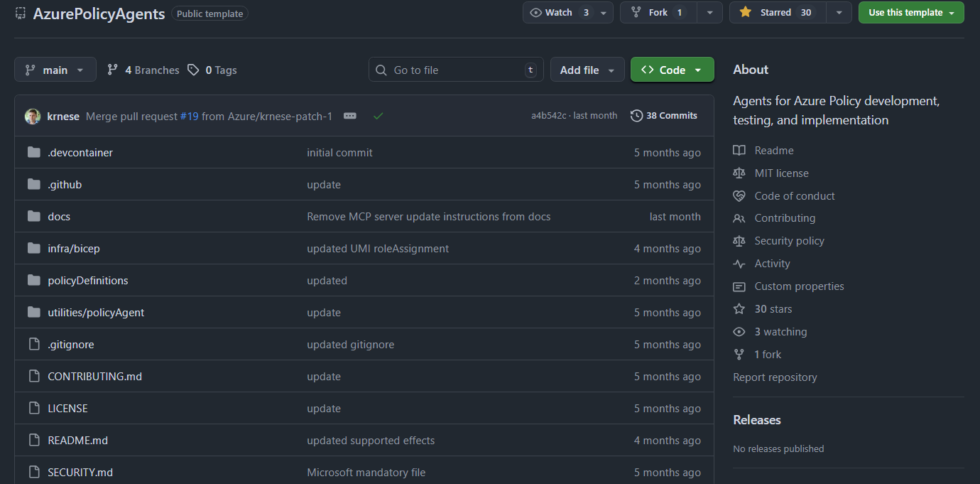Image resolution: width=980 pixels, height=484 pixels.
Task: View the 4 Branches link
Action: coord(143,70)
